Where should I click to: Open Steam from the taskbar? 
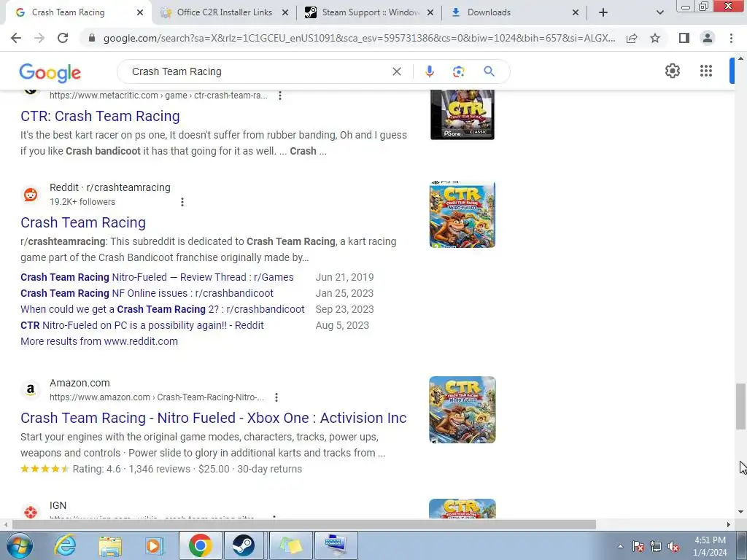(x=244, y=545)
